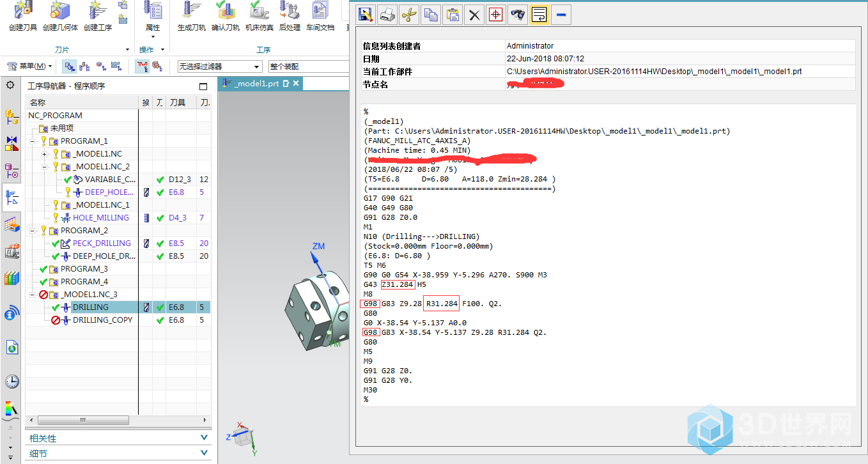
Task: Click the Delete X icon in information window
Action: (474, 15)
